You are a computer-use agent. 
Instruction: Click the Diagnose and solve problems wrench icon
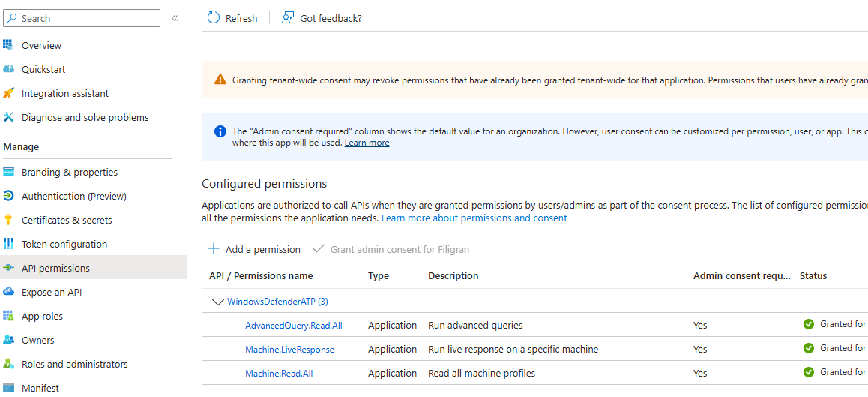tap(8, 117)
